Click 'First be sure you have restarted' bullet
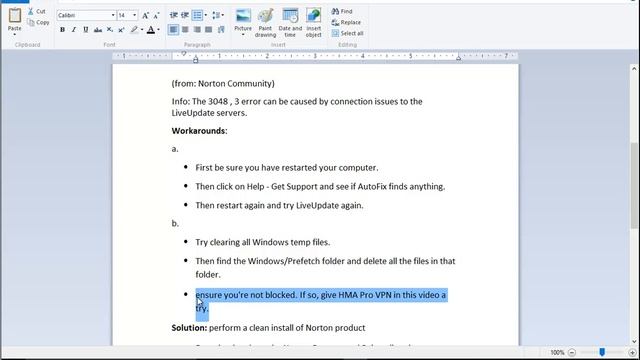Viewport: 640px width, 360px height. click(287, 168)
